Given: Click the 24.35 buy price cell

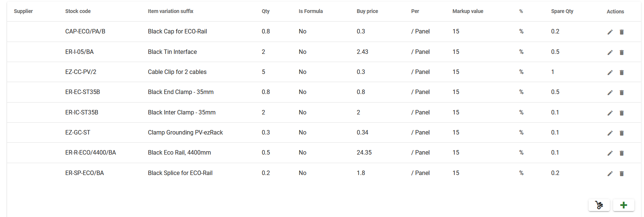Looking at the screenshot, I should pos(364,152).
